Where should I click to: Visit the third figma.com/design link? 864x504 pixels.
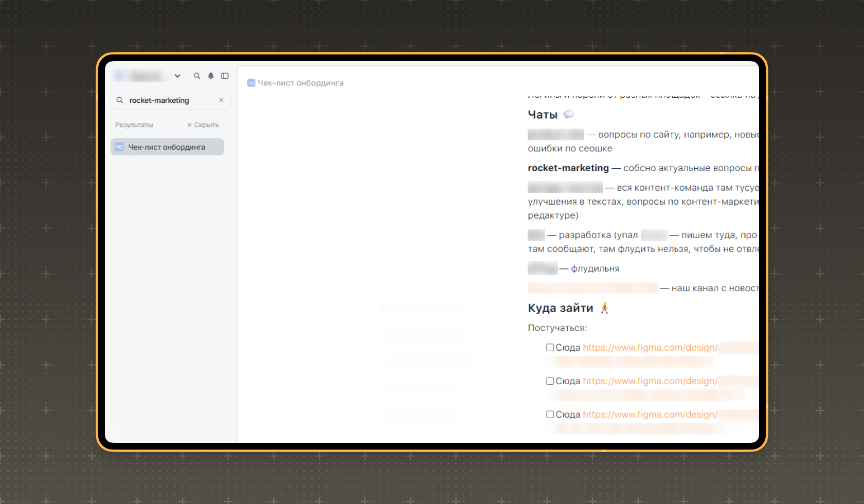tap(650, 415)
